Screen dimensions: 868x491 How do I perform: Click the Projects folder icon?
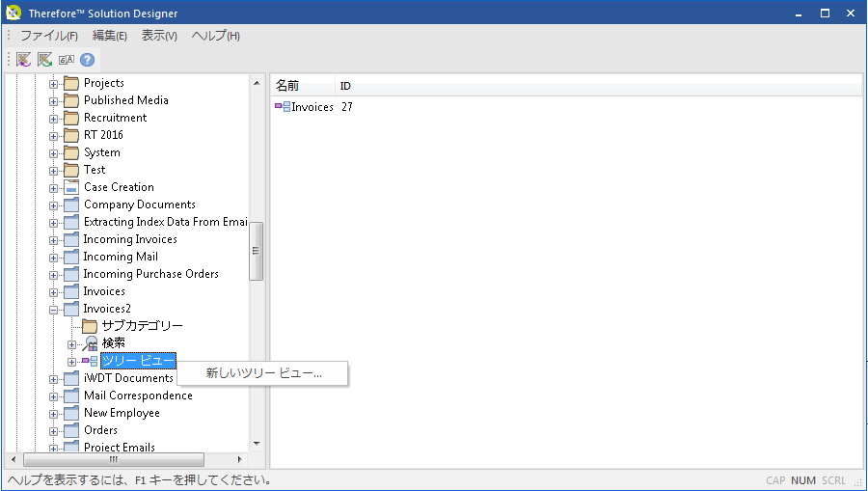70,84
